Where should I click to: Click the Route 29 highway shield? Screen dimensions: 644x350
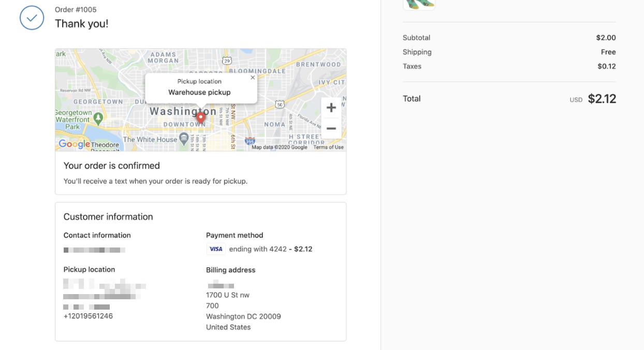(226, 61)
